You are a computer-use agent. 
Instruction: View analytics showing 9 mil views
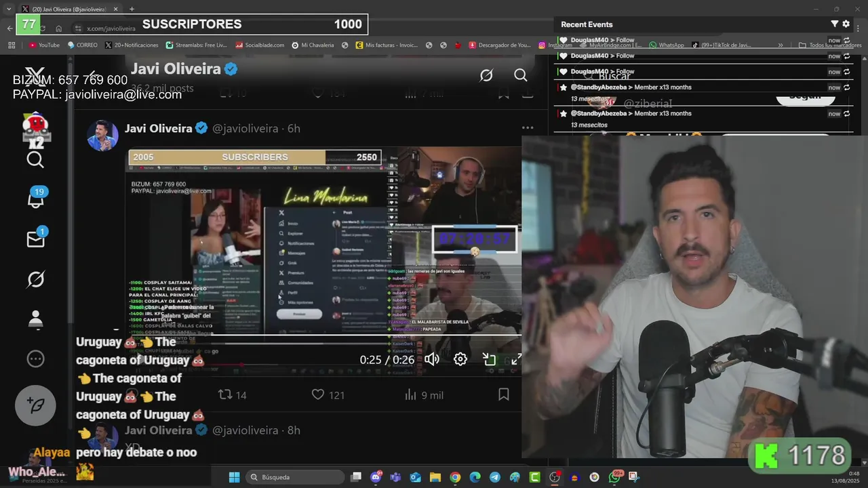424,394
